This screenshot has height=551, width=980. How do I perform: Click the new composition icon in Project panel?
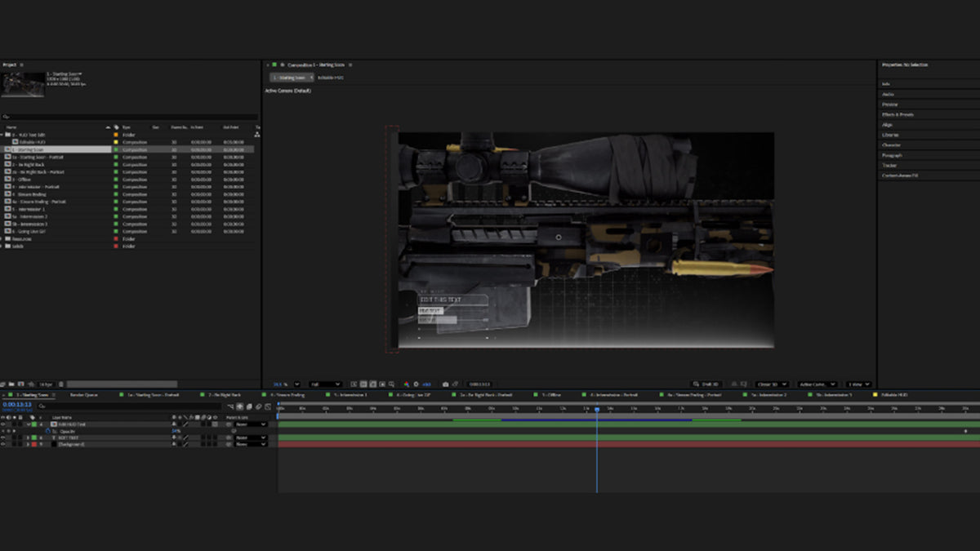21,384
